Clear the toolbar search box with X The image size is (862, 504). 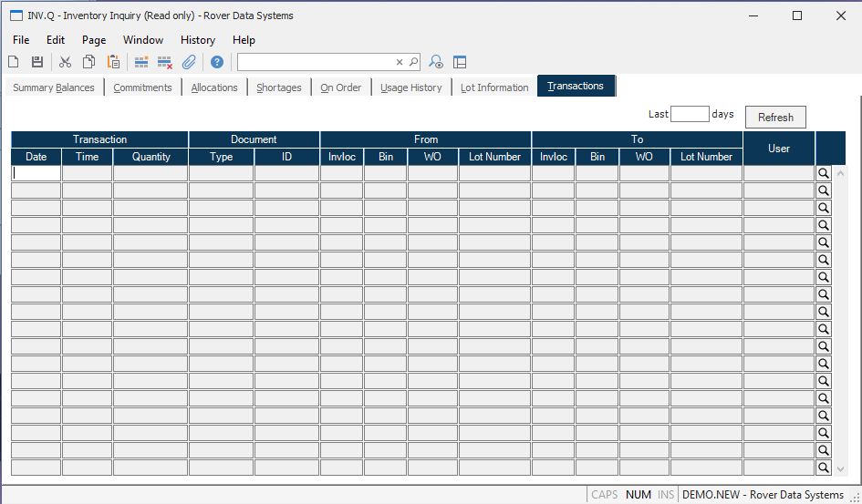pyautogui.click(x=400, y=62)
